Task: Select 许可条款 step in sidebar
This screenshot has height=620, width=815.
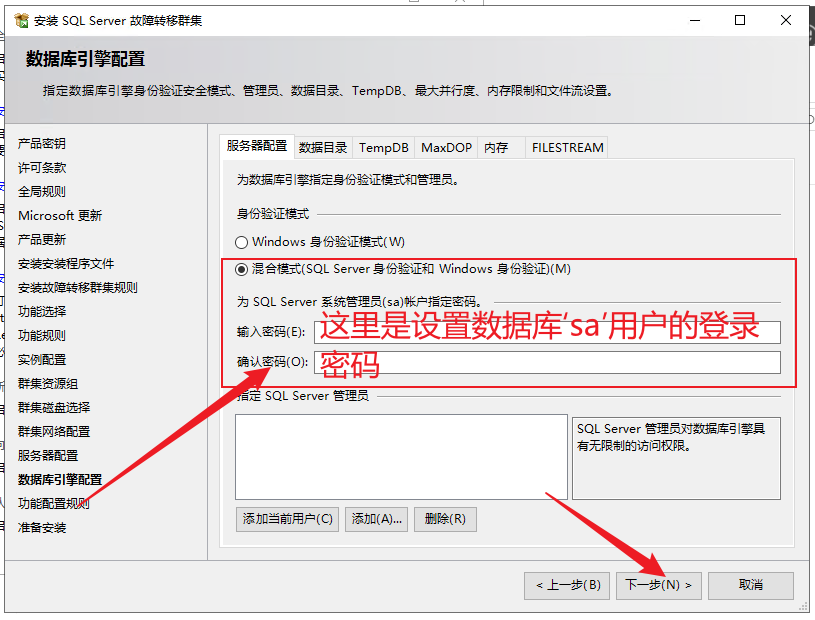Action: 42,167
